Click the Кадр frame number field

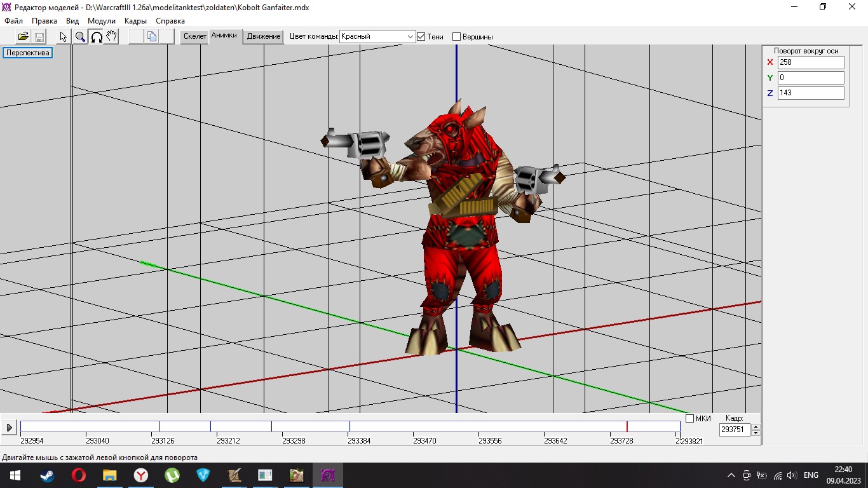(735, 430)
